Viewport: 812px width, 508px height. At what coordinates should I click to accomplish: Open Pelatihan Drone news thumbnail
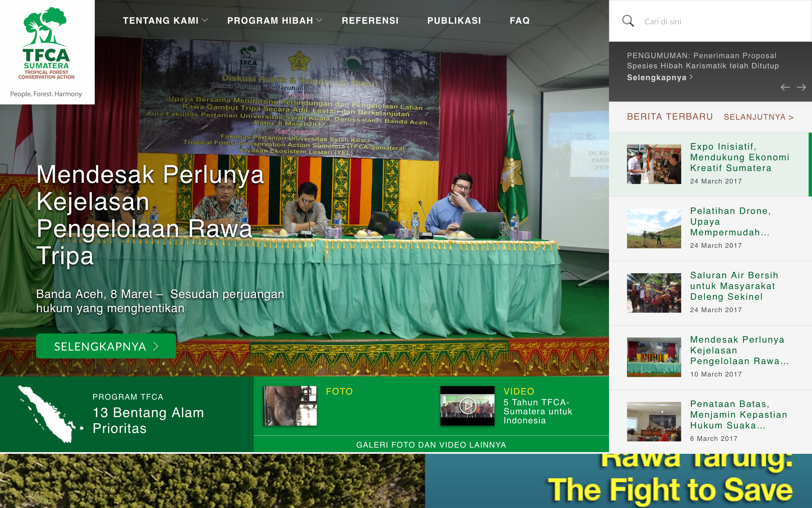[x=654, y=229]
